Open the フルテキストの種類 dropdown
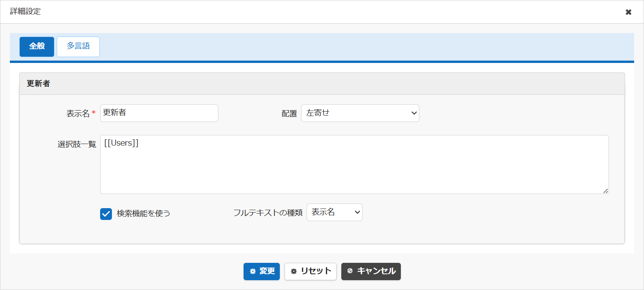 [x=335, y=212]
